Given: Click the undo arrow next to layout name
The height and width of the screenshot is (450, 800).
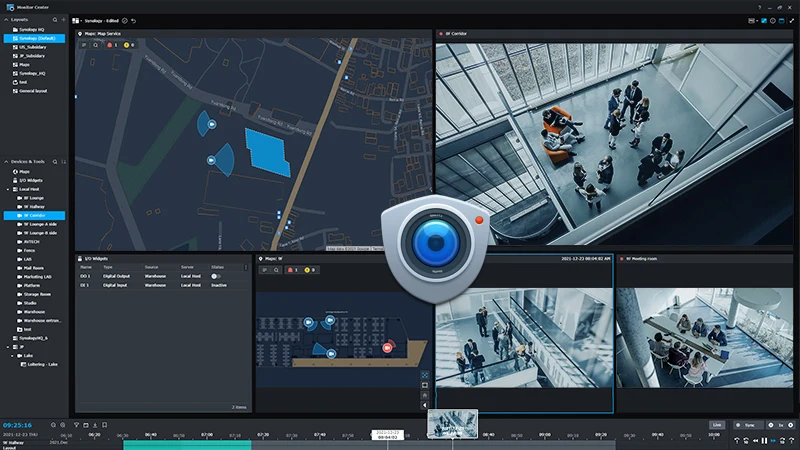Looking at the screenshot, I should point(134,21).
